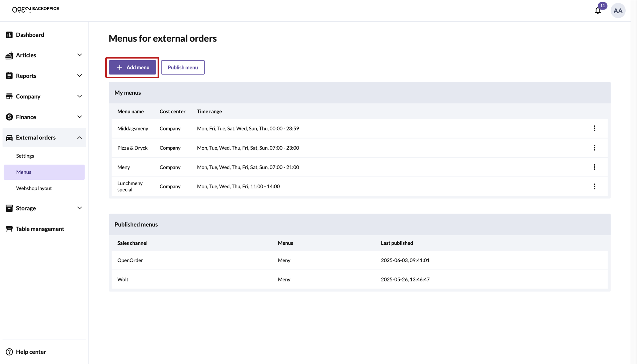This screenshot has width=637, height=364.
Task: Collapse the External orders section chevron
Action: coord(80,138)
